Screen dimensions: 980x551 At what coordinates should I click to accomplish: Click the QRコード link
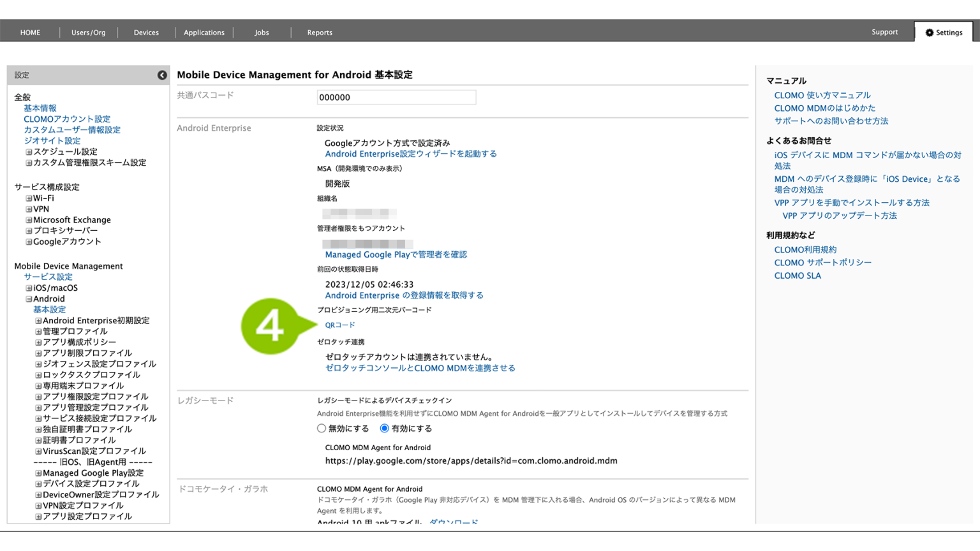[340, 325]
